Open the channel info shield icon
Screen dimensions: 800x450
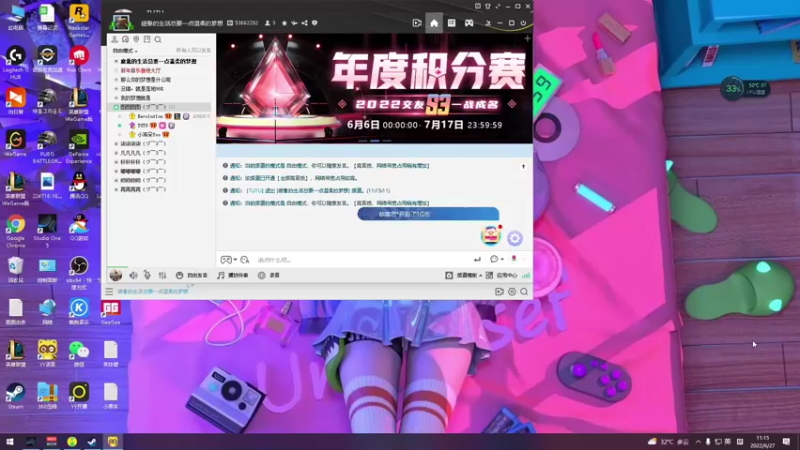(314, 23)
